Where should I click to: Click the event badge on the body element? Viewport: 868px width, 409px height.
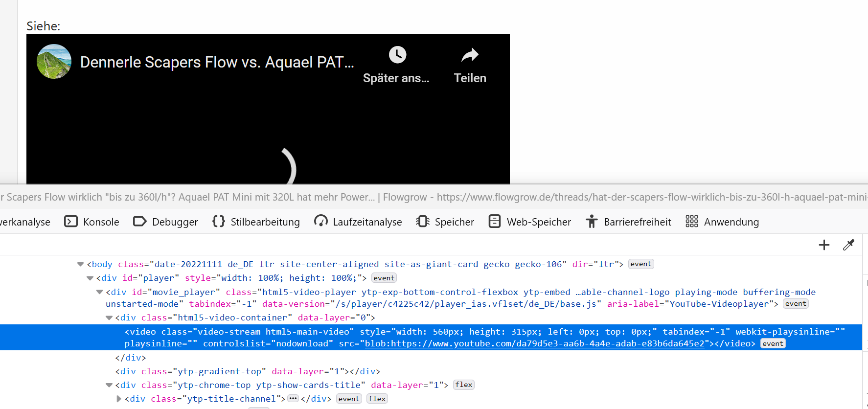coord(641,264)
